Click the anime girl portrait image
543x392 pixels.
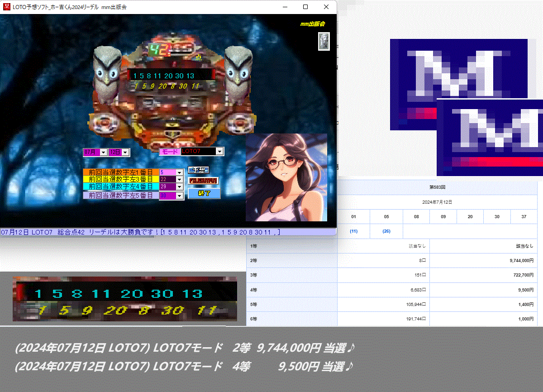286,177
